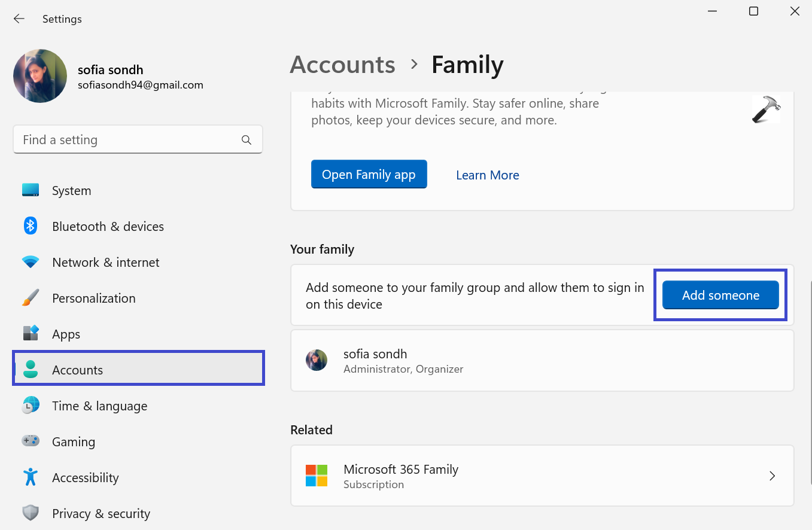
Task: Click the 'Administrator, Organizer' role text
Action: 403,369
